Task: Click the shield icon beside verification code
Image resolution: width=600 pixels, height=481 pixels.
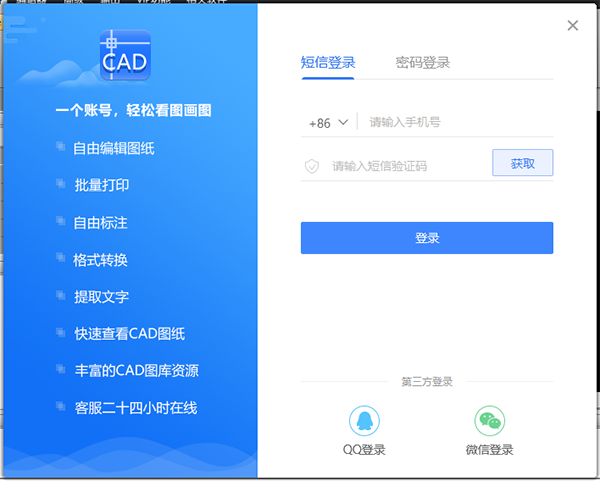Action: click(312, 166)
